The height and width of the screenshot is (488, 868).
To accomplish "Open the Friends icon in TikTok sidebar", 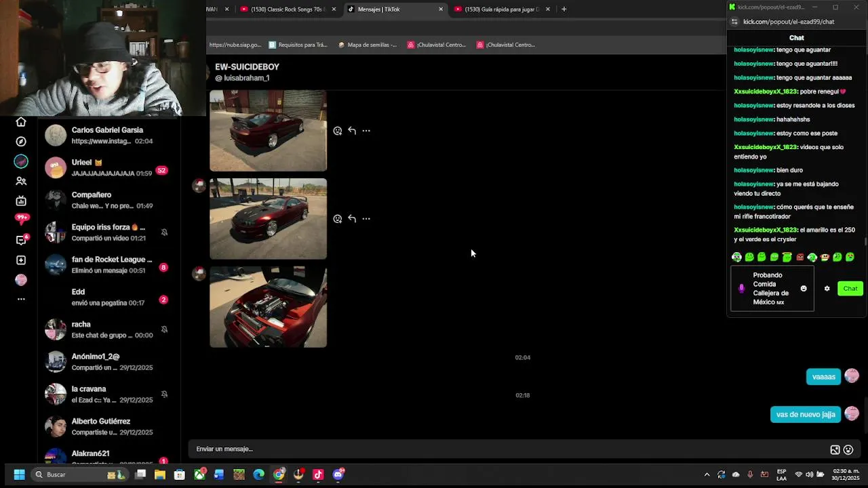I will point(21,181).
